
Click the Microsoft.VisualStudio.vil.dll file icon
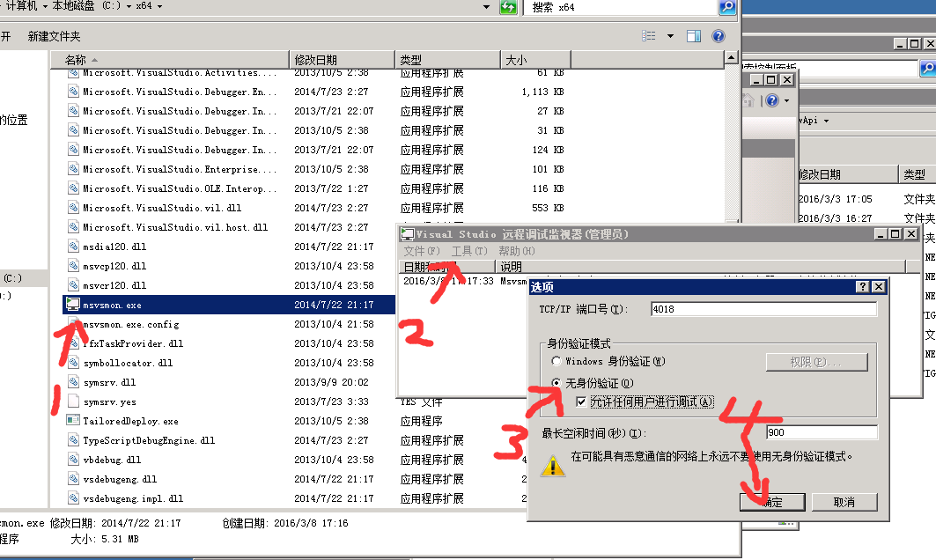[x=73, y=207]
